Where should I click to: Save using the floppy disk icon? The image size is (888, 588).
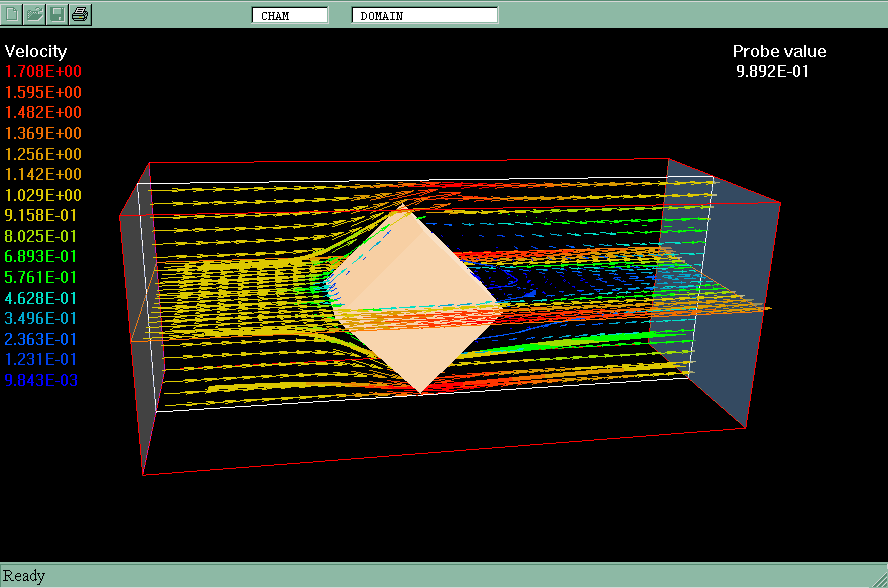58,14
